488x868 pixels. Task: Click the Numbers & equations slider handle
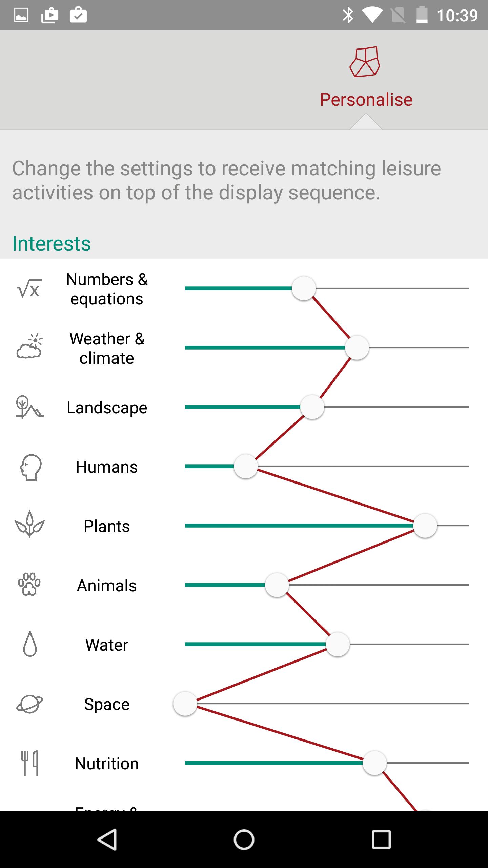pyautogui.click(x=304, y=288)
